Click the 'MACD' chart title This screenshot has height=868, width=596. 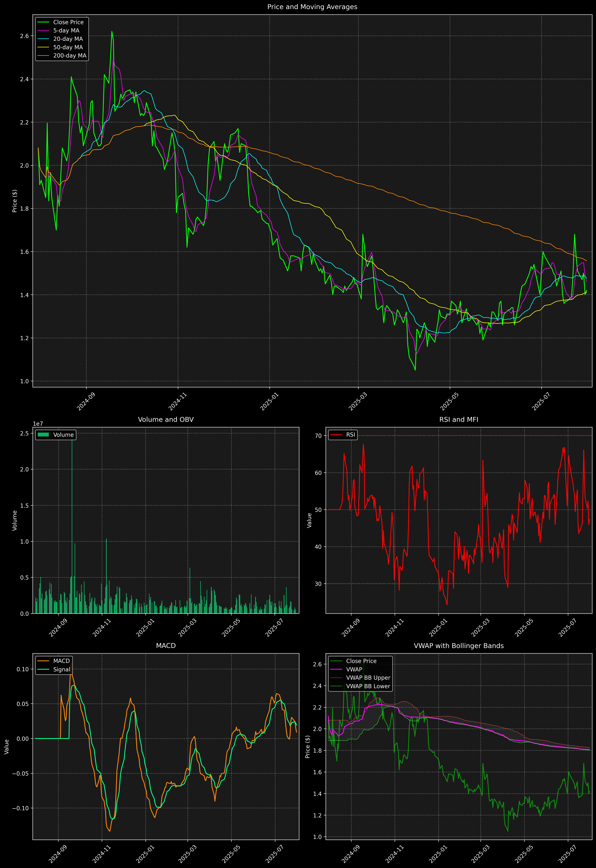click(x=166, y=646)
